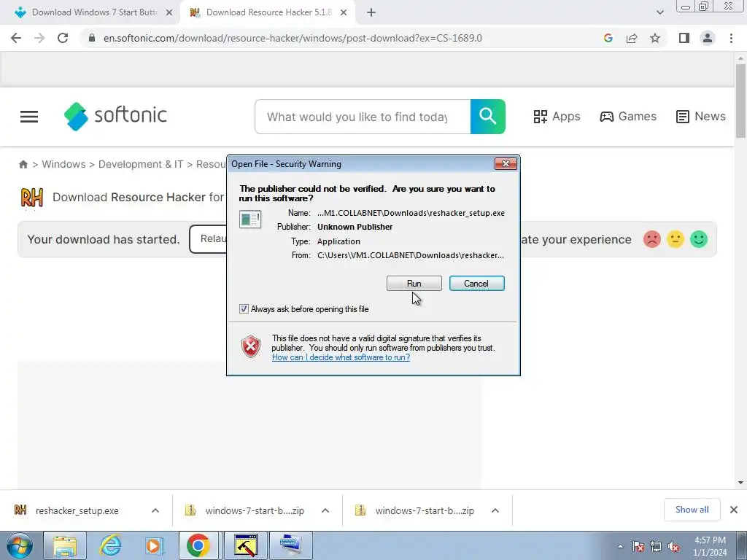Open Windows Explorer from taskbar
Image resolution: width=747 pixels, height=560 pixels.
(65, 545)
